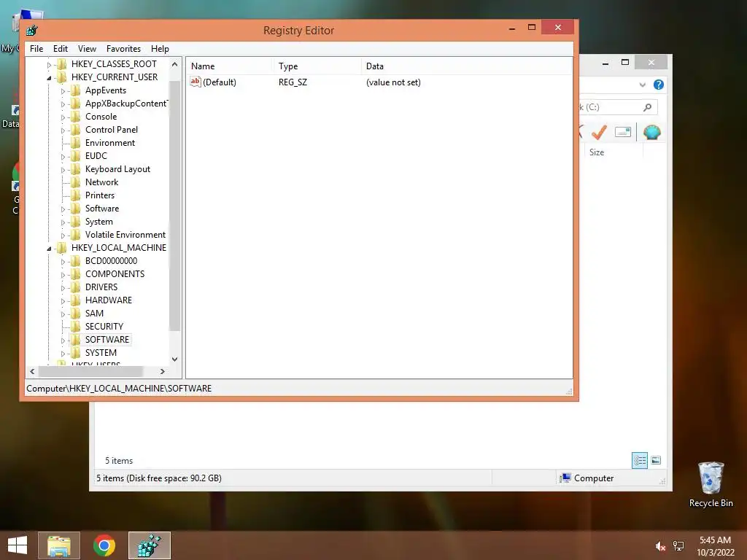Image resolution: width=747 pixels, height=560 pixels.
Task: Select the HKEY_CURRENT_USER folder icon
Action: click(62, 77)
